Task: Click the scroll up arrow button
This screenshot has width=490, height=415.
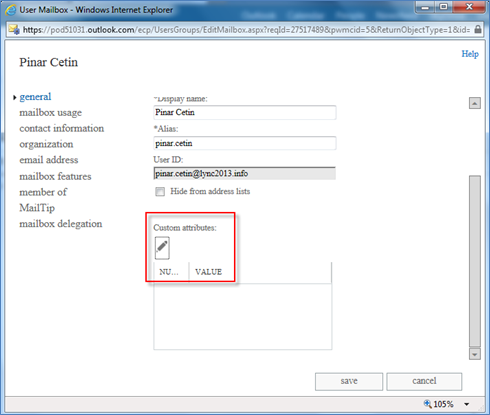Action: (x=475, y=103)
